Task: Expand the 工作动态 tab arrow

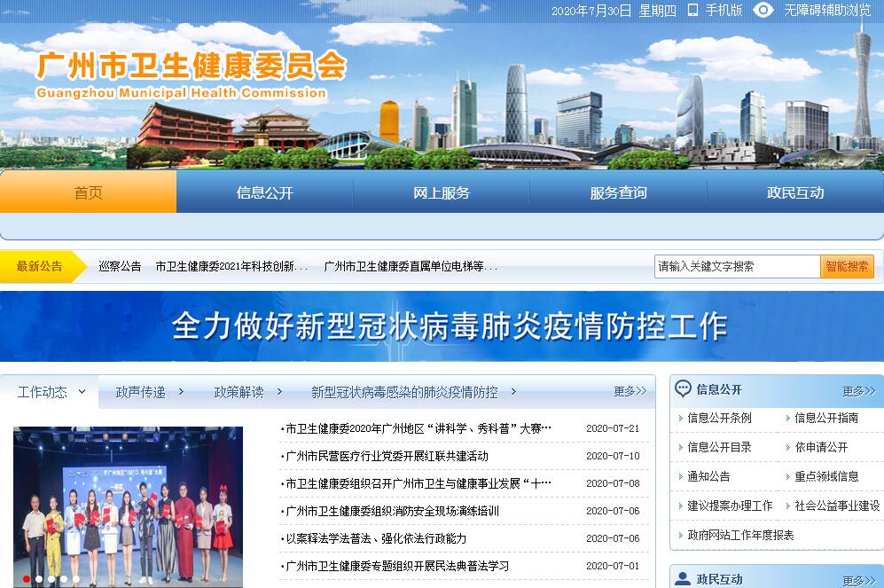Action: click(82, 391)
